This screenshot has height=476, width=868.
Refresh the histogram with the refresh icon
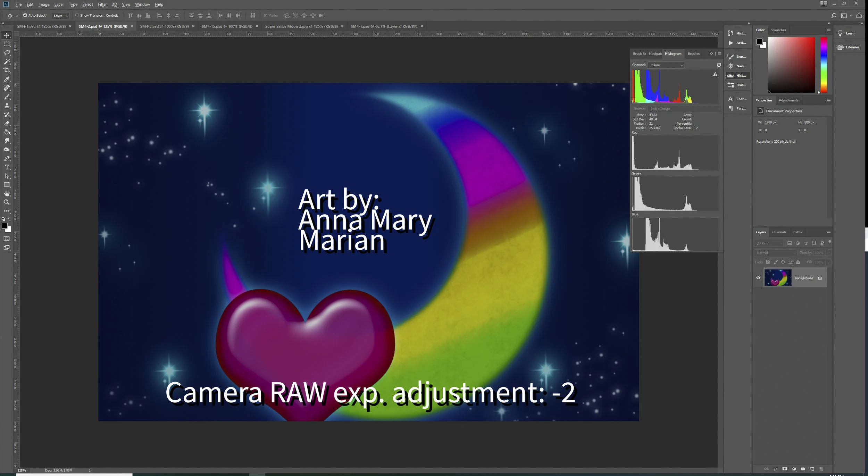pyautogui.click(x=719, y=65)
